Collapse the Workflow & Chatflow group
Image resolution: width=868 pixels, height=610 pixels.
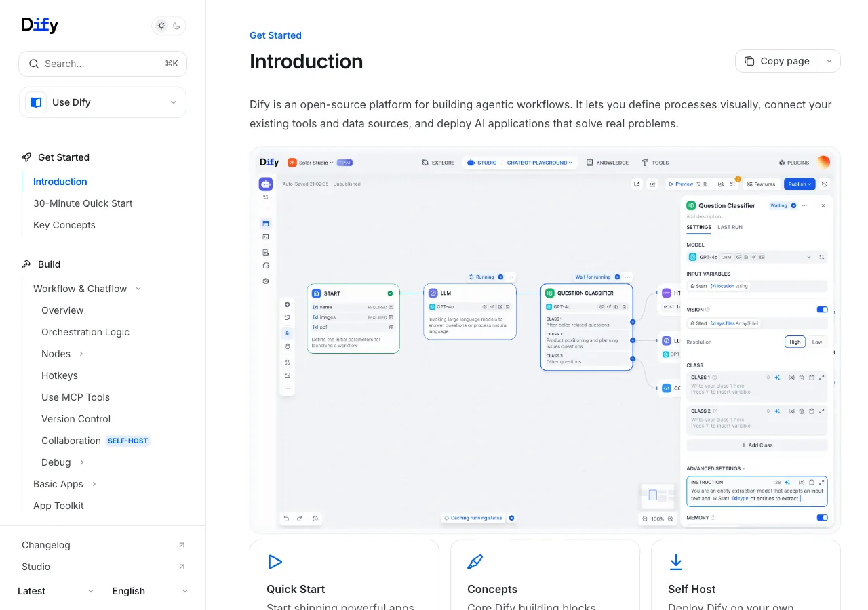pyautogui.click(x=87, y=289)
